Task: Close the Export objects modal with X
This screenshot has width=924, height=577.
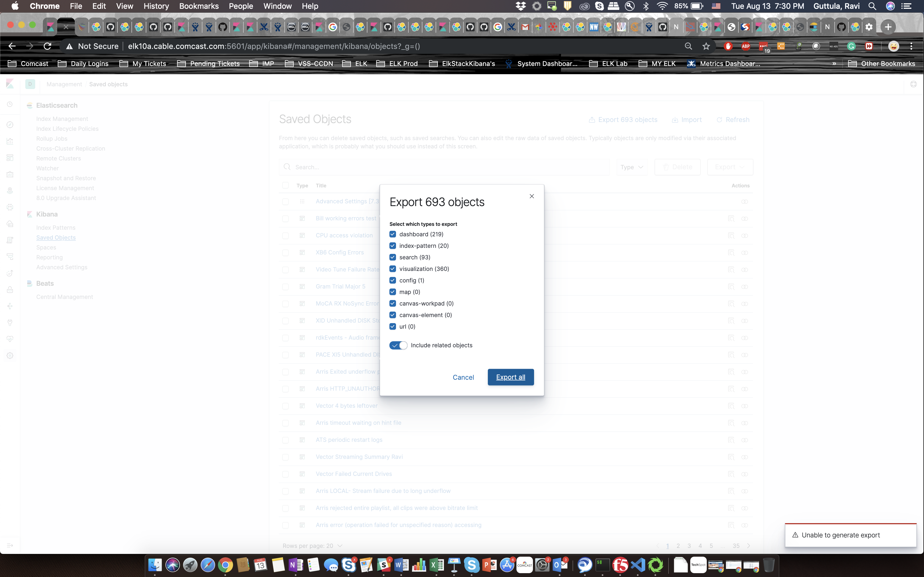Action: click(532, 196)
